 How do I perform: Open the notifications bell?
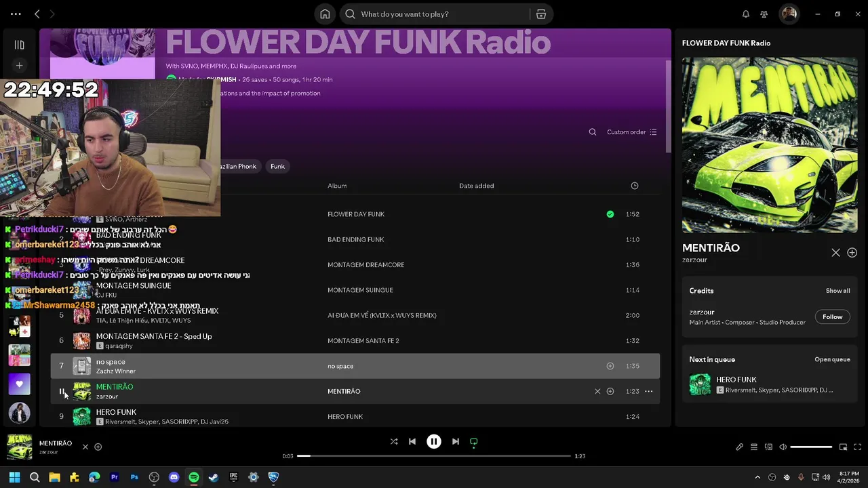point(746,14)
